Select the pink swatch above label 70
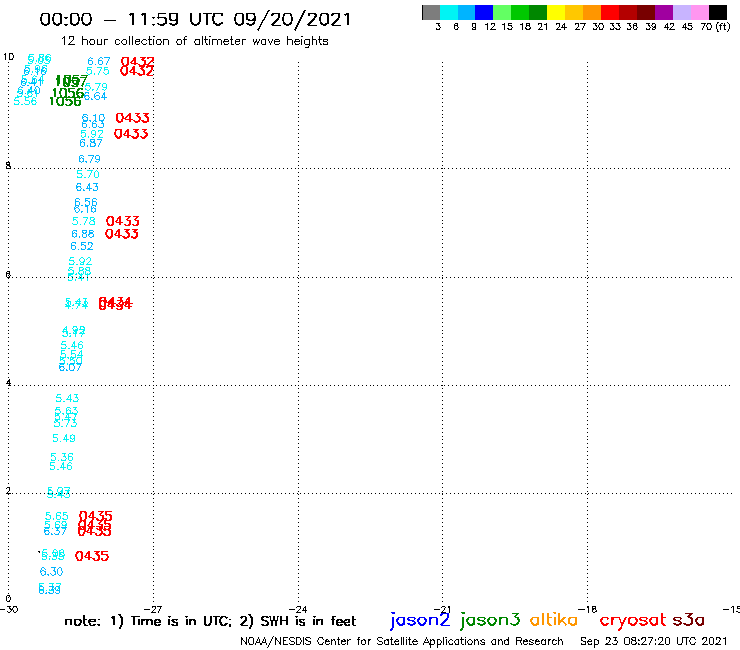 (x=699, y=12)
